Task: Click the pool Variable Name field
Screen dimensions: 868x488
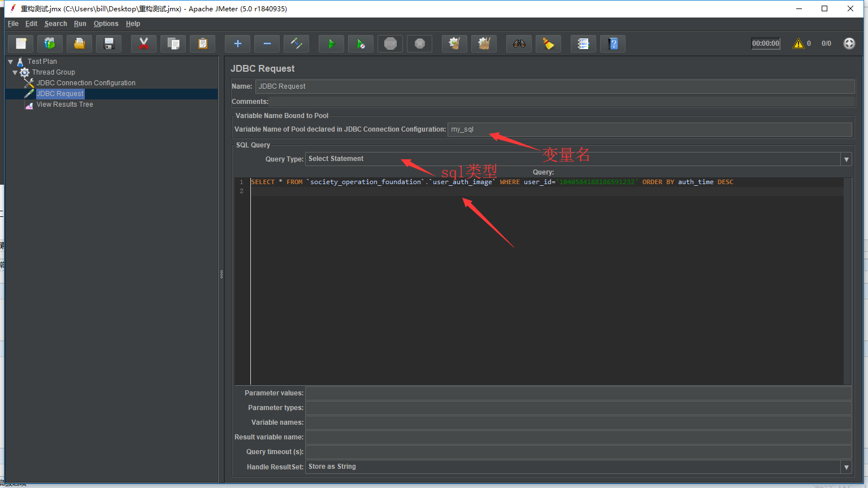Action: pyautogui.click(x=649, y=129)
